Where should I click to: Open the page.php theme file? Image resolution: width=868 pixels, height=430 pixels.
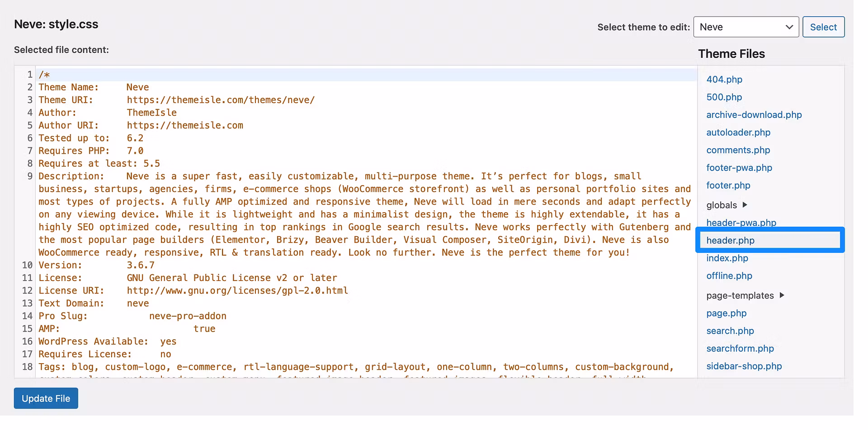pos(726,313)
